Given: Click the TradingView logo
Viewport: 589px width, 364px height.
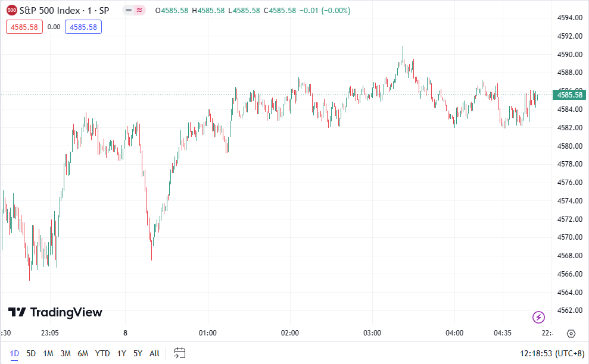Looking at the screenshot, I should (55, 312).
